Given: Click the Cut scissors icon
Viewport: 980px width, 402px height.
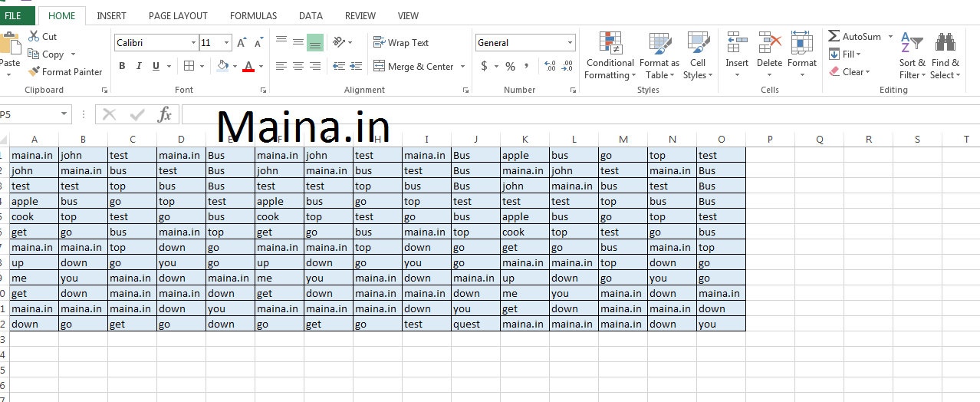Looking at the screenshot, I should tap(34, 36).
